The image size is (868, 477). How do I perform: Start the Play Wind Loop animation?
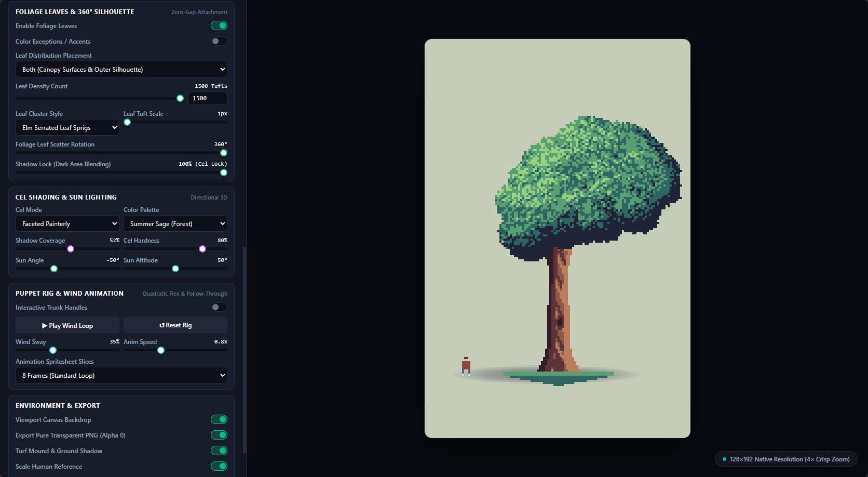pyautogui.click(x=67, y=325)
